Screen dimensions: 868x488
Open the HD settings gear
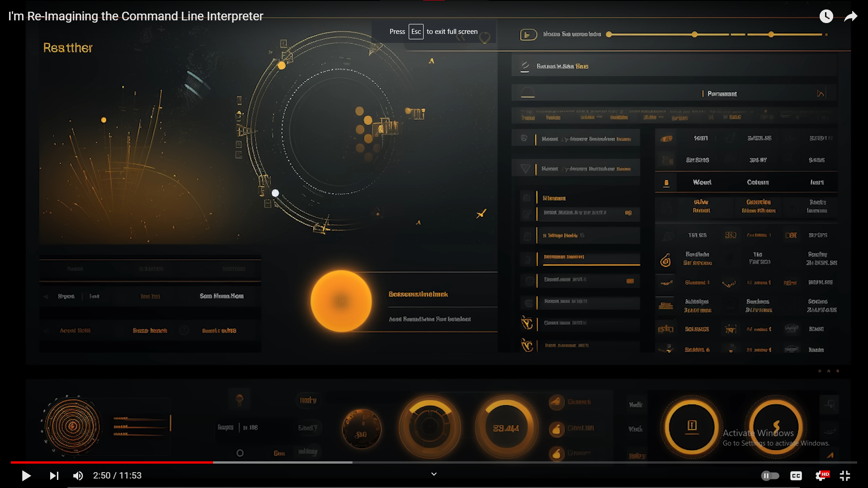(x=821, y=476)
